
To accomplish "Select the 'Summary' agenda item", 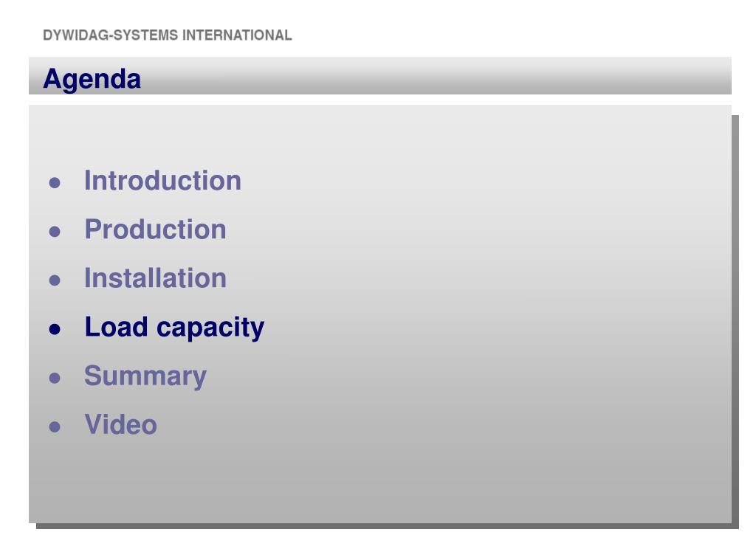I will pyautogui.click(x=145, y=377).
